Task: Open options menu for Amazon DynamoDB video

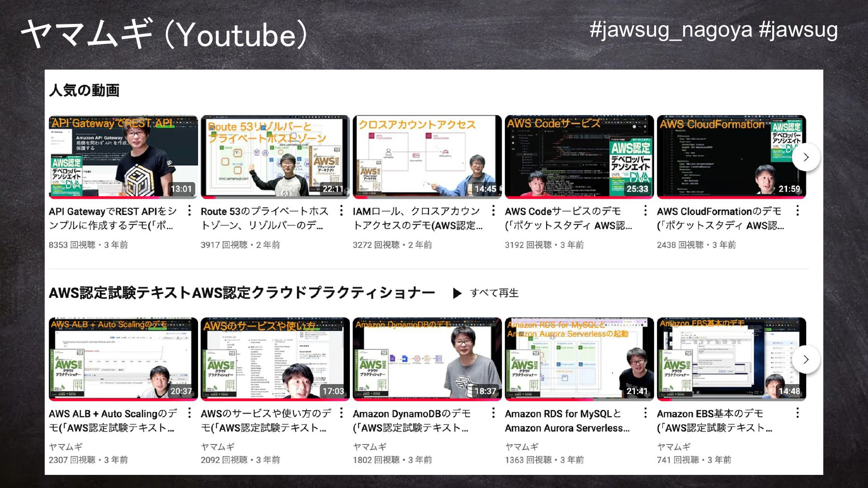Action: [493, 413]
